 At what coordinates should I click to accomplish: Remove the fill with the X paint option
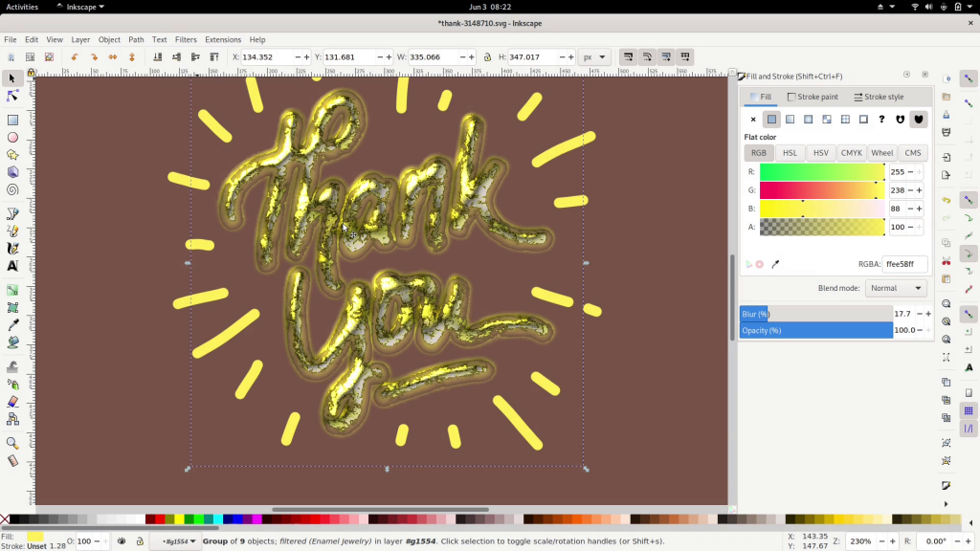point(753,119)
